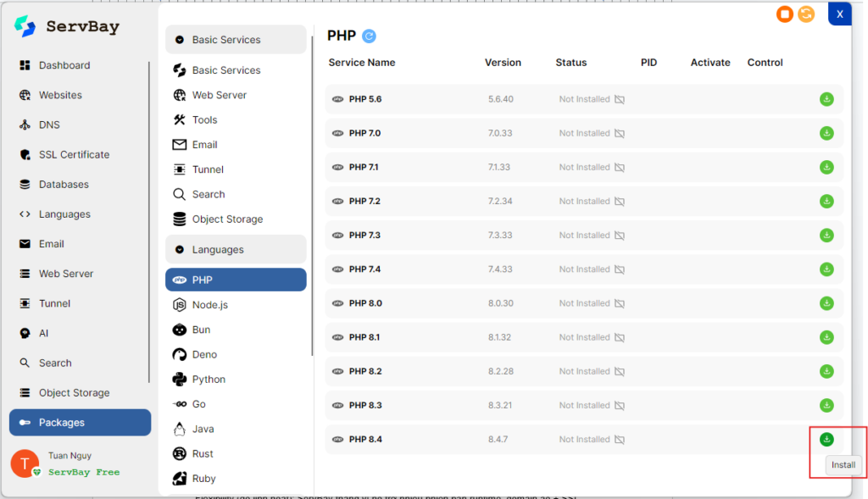
Task: Close the window with the blue X button
Action: point(839,14)
